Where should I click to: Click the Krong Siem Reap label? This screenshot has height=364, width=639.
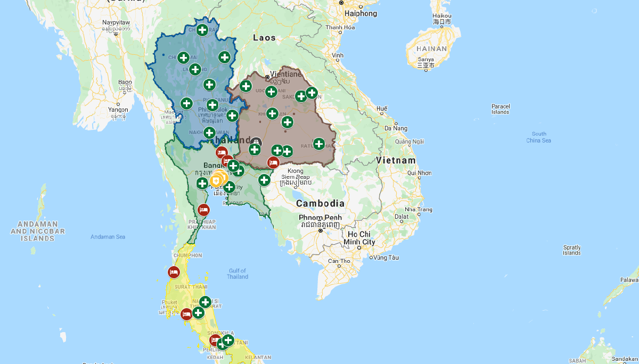(295, 174)
